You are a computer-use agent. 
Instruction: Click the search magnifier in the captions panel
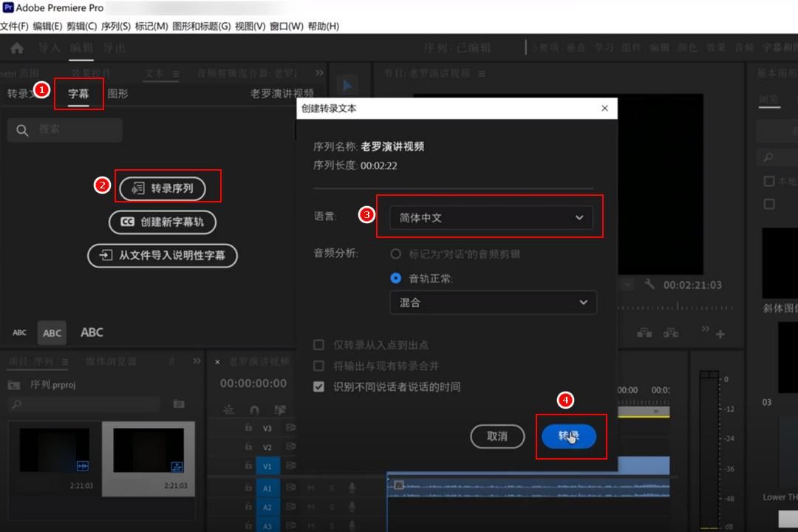click(x=21, y=130)
